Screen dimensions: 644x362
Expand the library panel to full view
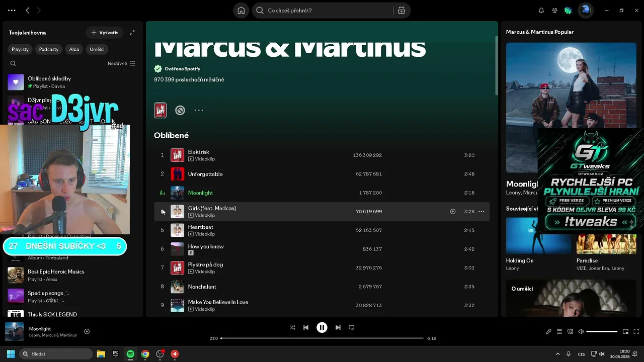(132, 33)
